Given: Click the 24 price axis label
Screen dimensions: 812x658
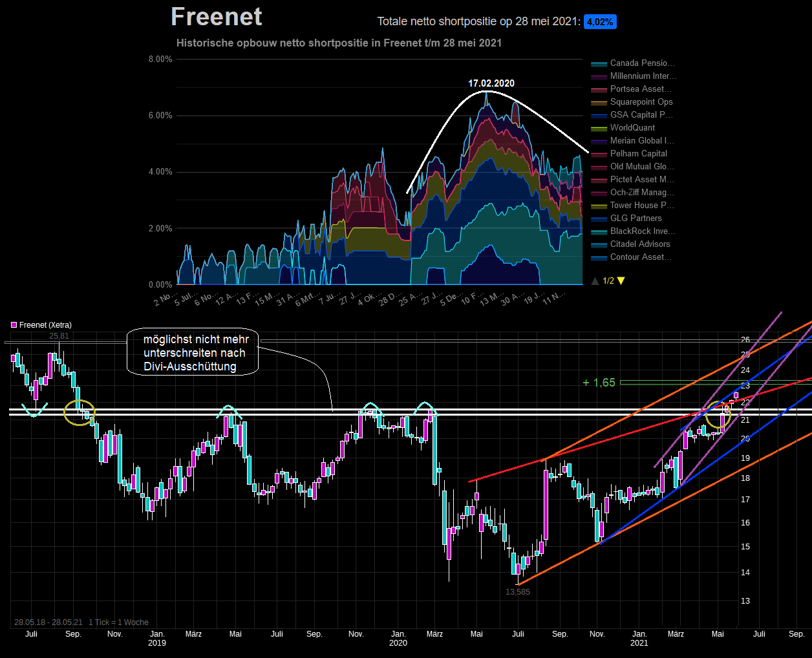Looking at the screenshot, I should pyautogui.click(x=745, y=370).
